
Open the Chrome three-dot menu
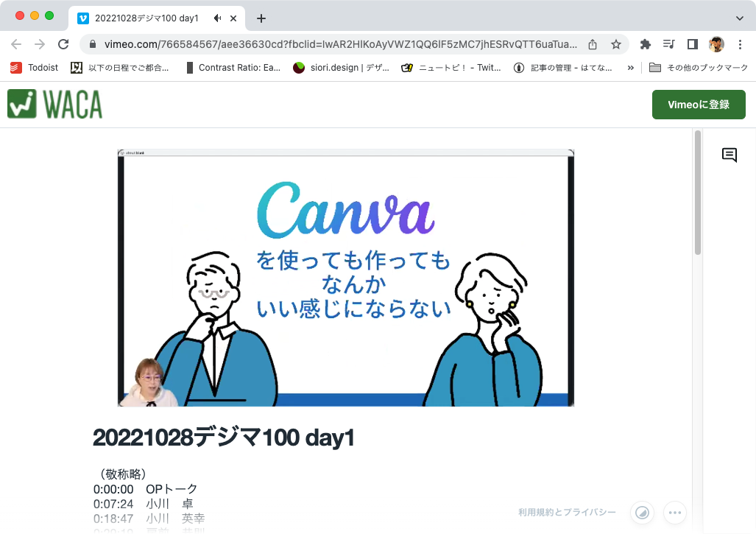tap(740, 44)
